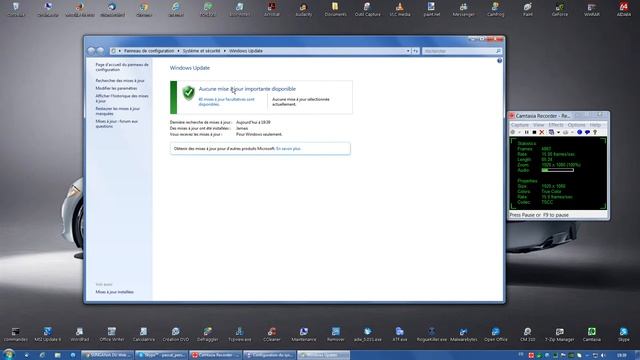
Task: Open 'Afficher l'historique des mises à jour'
Action: (x=122, y=98)
